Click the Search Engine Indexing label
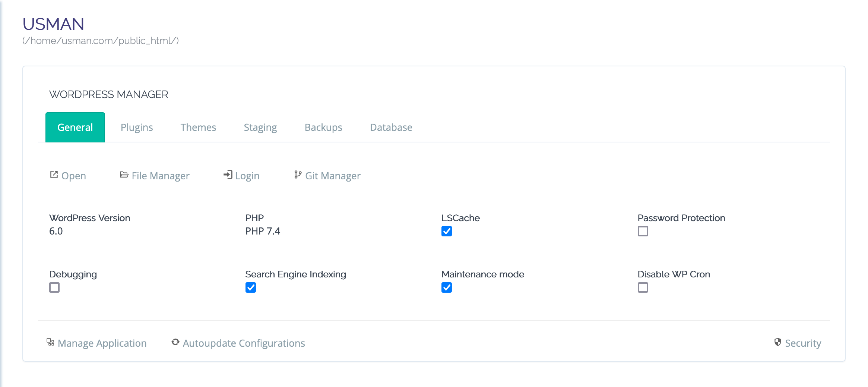 point(296,274)
